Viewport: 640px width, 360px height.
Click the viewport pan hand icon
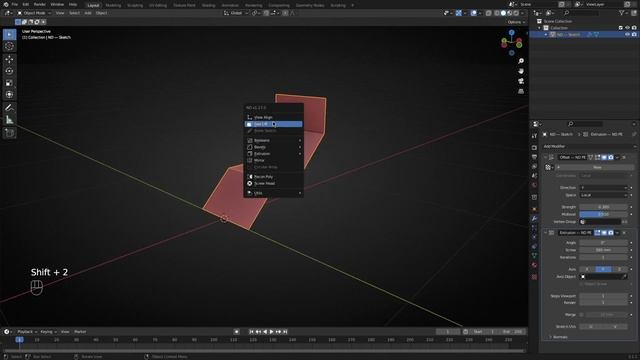pos(521,71)
